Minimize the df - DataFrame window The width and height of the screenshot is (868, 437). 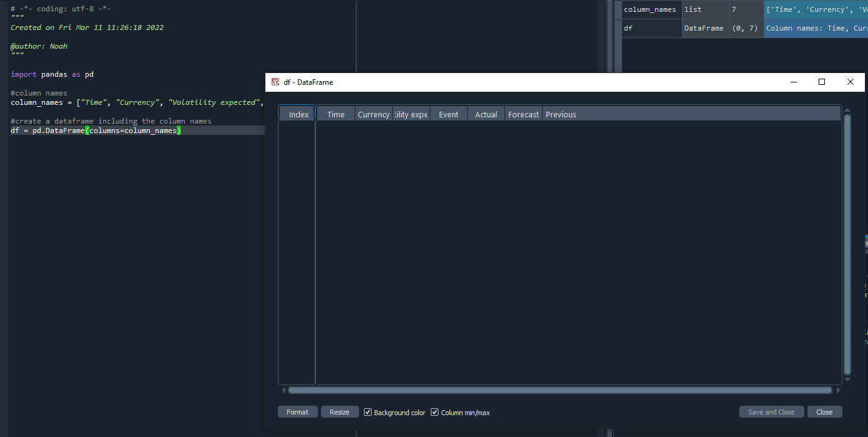point(794,82)
